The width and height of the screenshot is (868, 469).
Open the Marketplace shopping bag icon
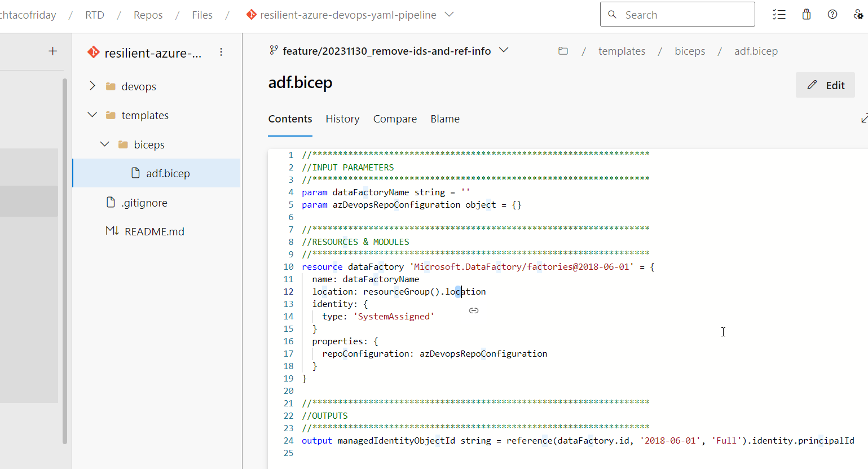[x=806, y=15]
